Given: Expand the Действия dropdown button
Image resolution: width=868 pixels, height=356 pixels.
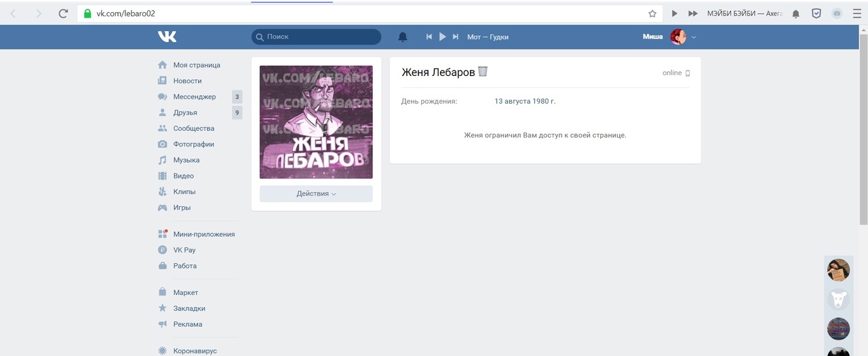Looking at the screenshot, I should [316, 194].
